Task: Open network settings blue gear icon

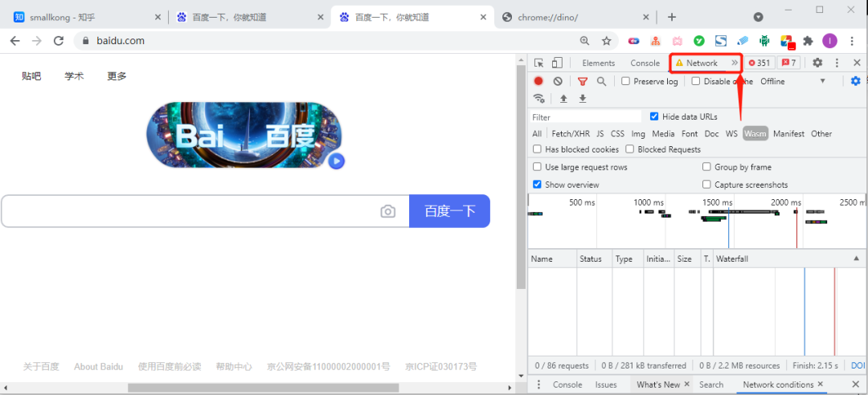Action: [856, 81]
